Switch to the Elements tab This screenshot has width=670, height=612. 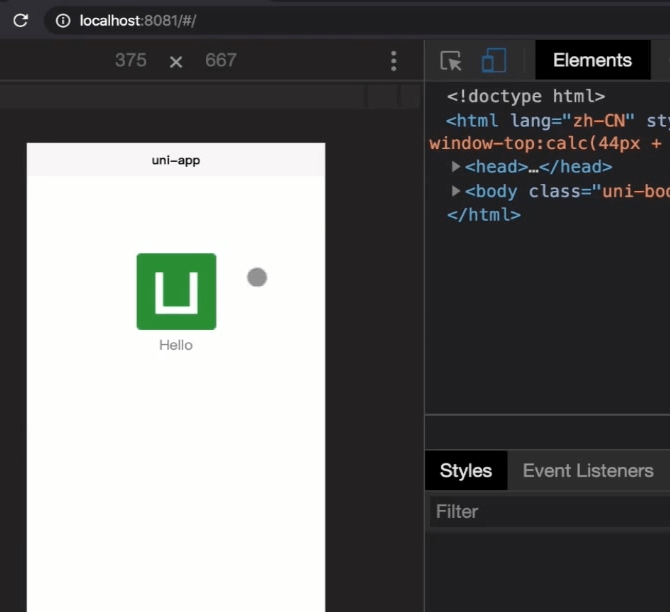tap(592, 60)
